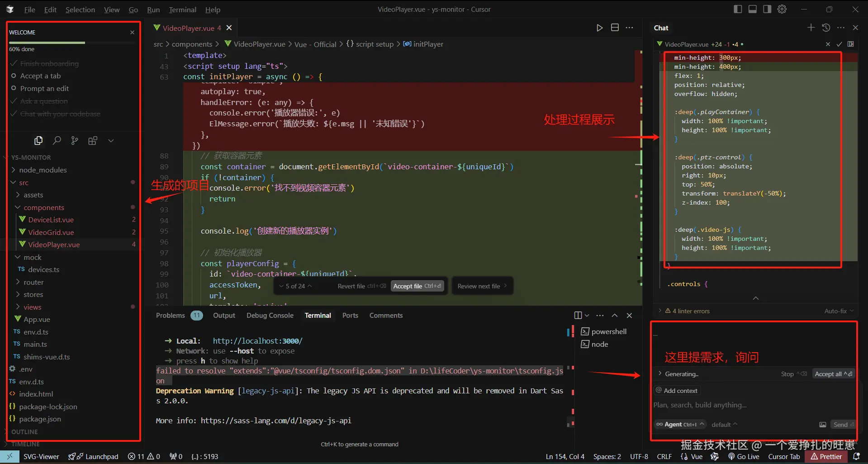This screenshot has width=868, height=464.
Task: Check the Accept a tab item
Action: [36, 76]
